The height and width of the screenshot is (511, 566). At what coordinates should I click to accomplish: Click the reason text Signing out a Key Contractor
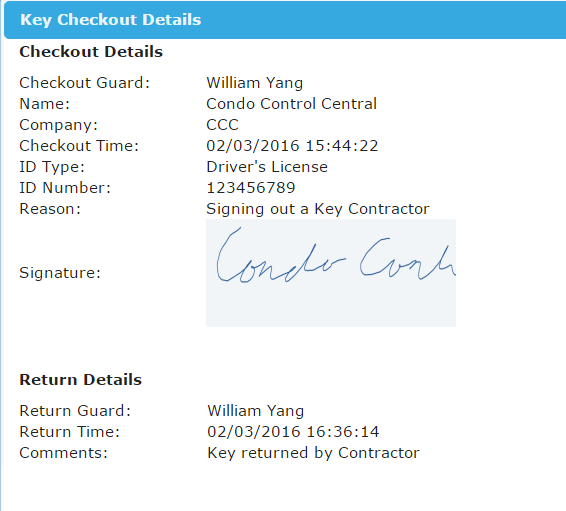(318, 209)
